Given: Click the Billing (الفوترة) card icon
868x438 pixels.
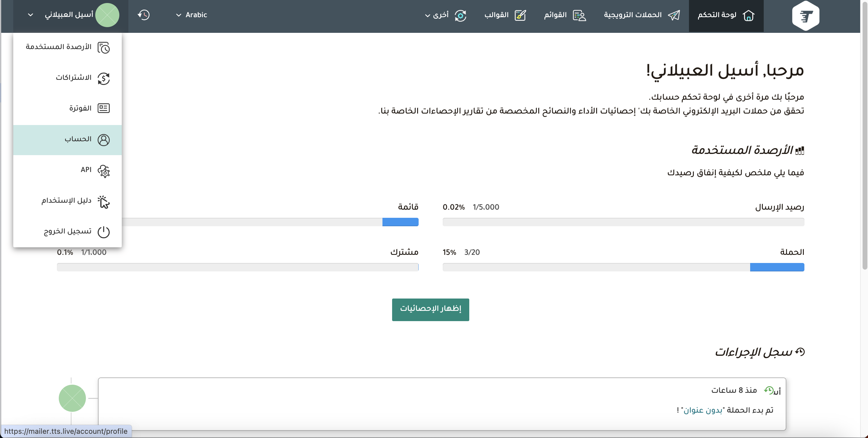Looking at the screenshot, I should click(x=103, y=108).
